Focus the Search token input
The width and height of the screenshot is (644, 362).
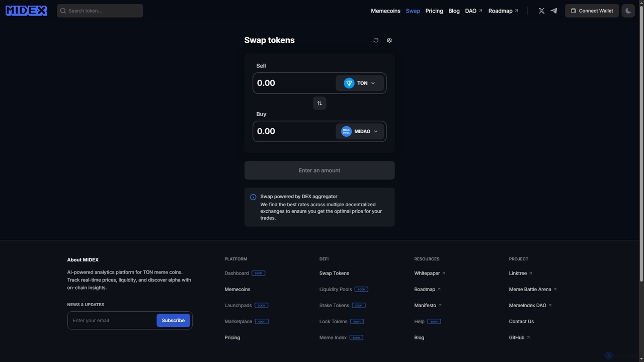[100, 11]
